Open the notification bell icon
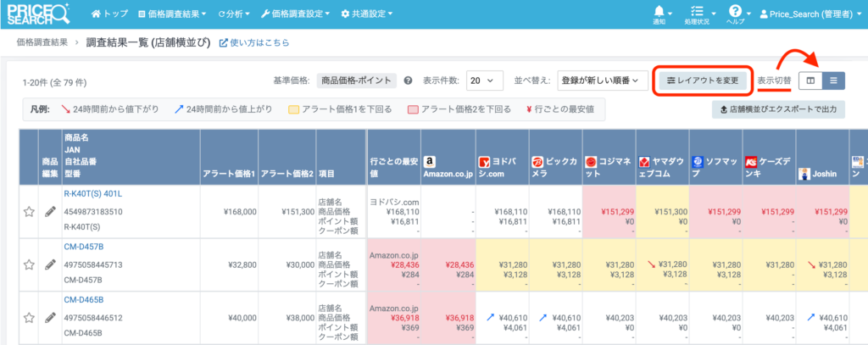 pyautogui.click(x=659, y=14)
